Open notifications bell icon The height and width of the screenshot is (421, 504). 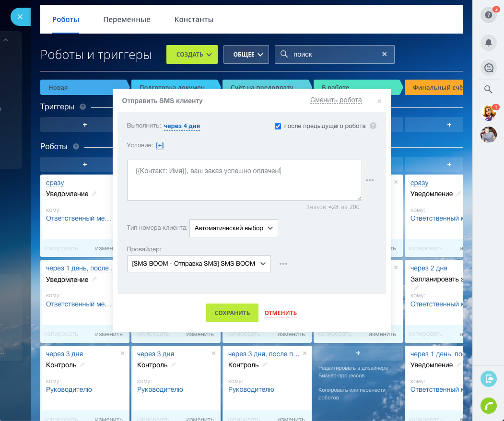point(489,42)
